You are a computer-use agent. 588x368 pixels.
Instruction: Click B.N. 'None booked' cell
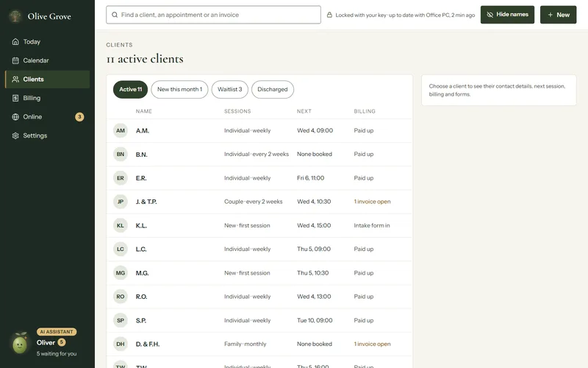point(315,155)
